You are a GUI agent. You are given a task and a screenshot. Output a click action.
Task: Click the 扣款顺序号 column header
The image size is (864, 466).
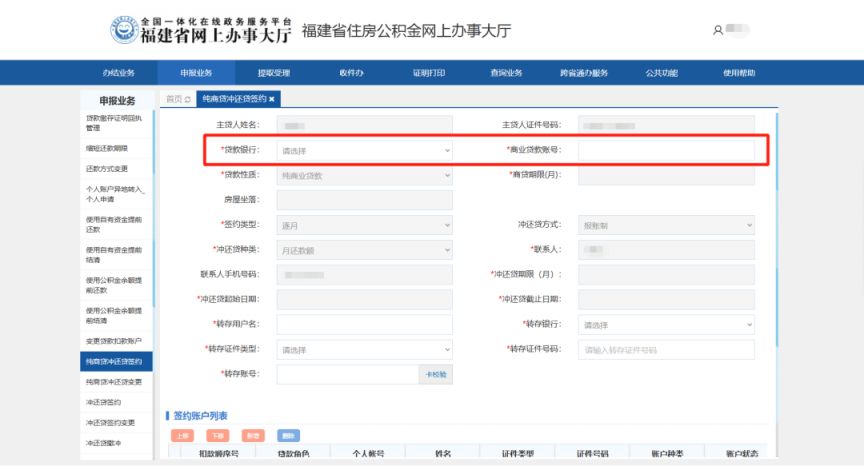pyautogui.click(x=218, y=453)
